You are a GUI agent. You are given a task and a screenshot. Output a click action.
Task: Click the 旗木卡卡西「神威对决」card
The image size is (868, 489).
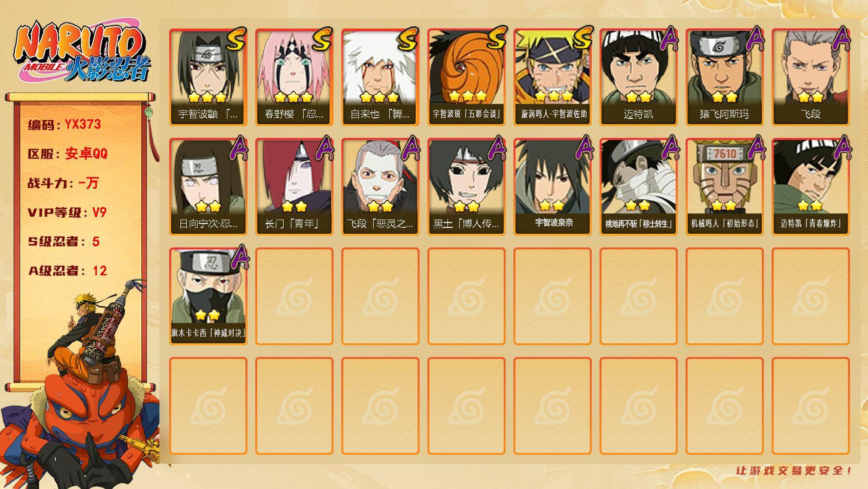(208, 296)
